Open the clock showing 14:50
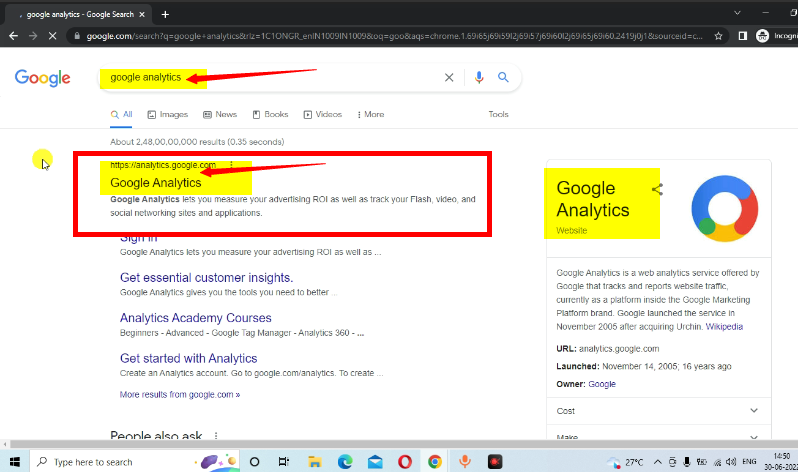The image size is (798, 472). (781, 461)
